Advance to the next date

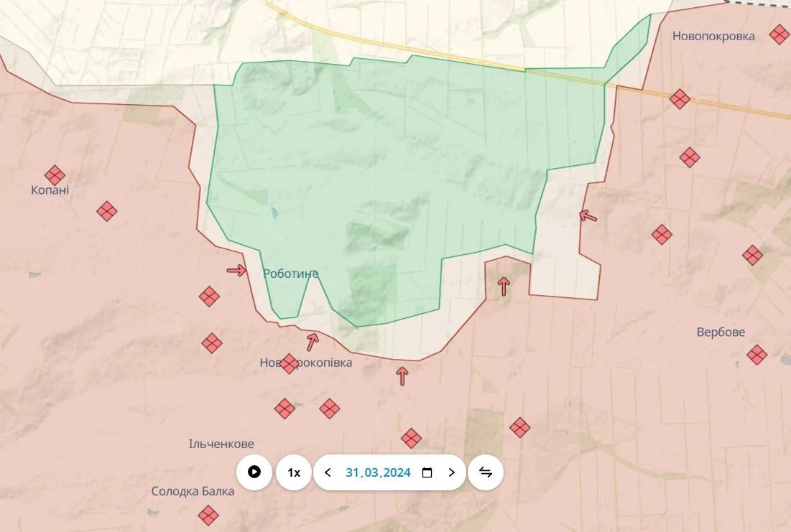452,472
